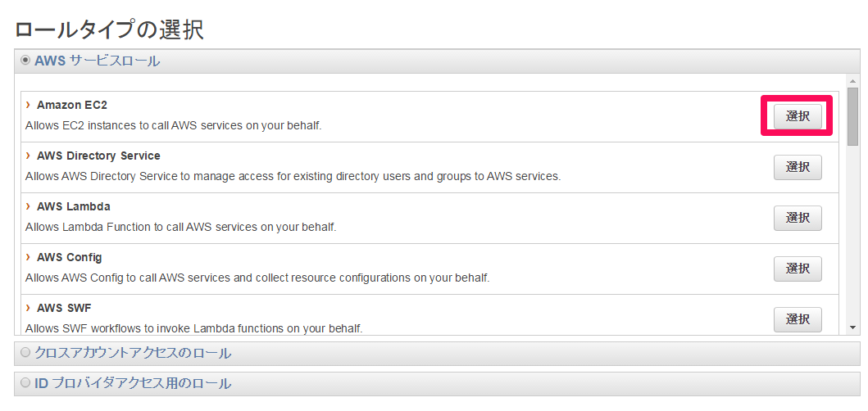Click 'Allows AWS Directory Service to manage access' description

pos(293,177)
